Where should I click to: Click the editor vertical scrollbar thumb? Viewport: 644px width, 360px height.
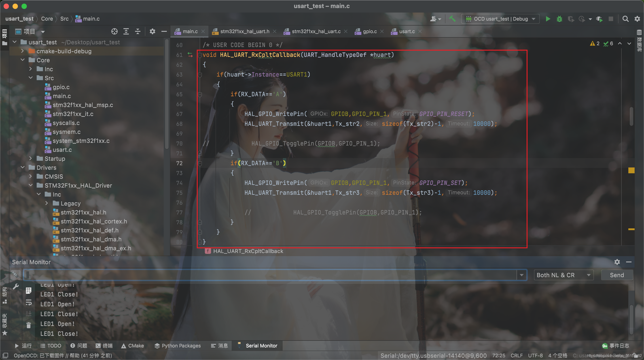[631, 116]
